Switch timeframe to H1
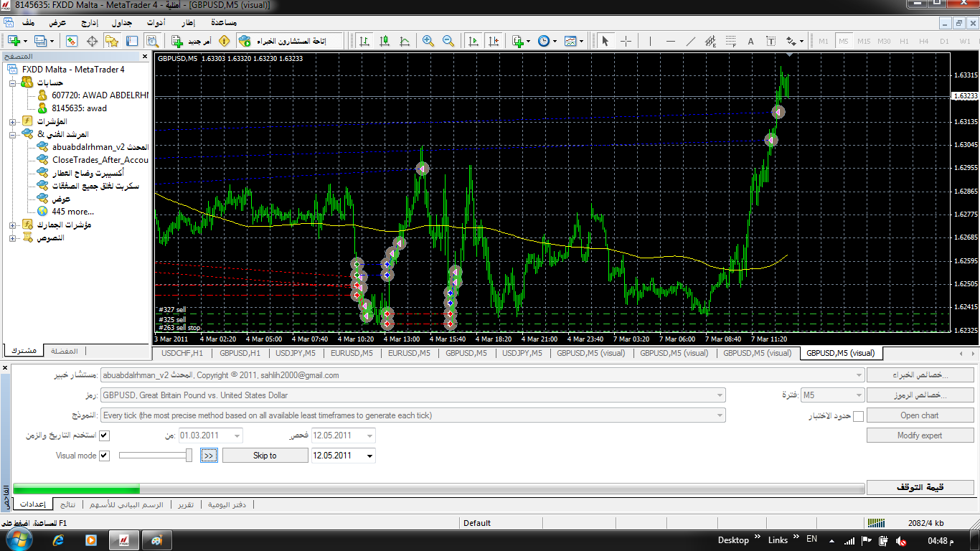Screen dimensions: 980x551 904,41
